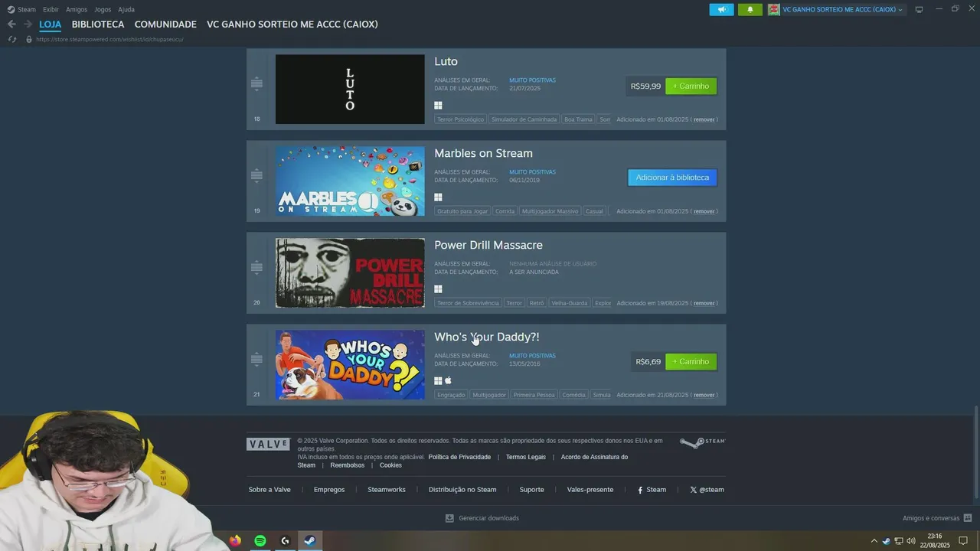Open the Power Drill Massacre thumbnail

click(x=350, y=272)
